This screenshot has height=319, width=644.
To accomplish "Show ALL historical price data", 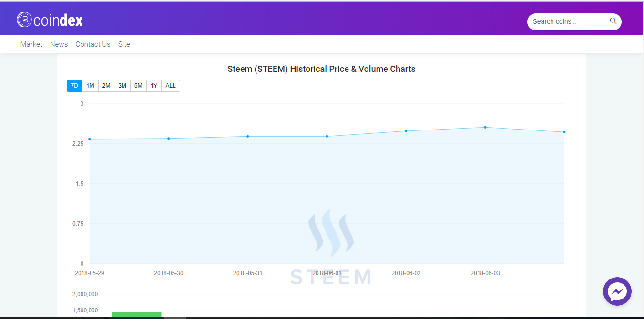I will 171,86.
